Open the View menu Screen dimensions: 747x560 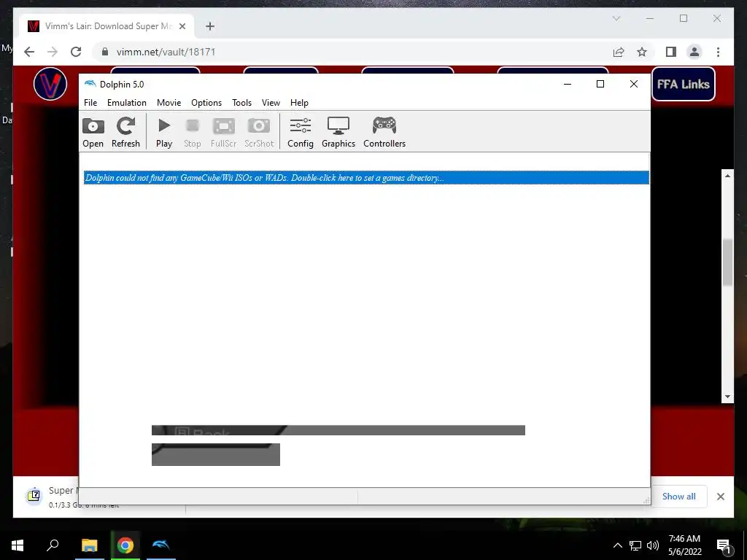(271, 102)
